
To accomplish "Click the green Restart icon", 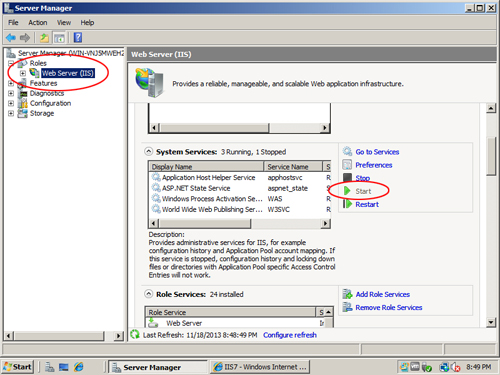I will pyautogui.click(x=347, y=204).
